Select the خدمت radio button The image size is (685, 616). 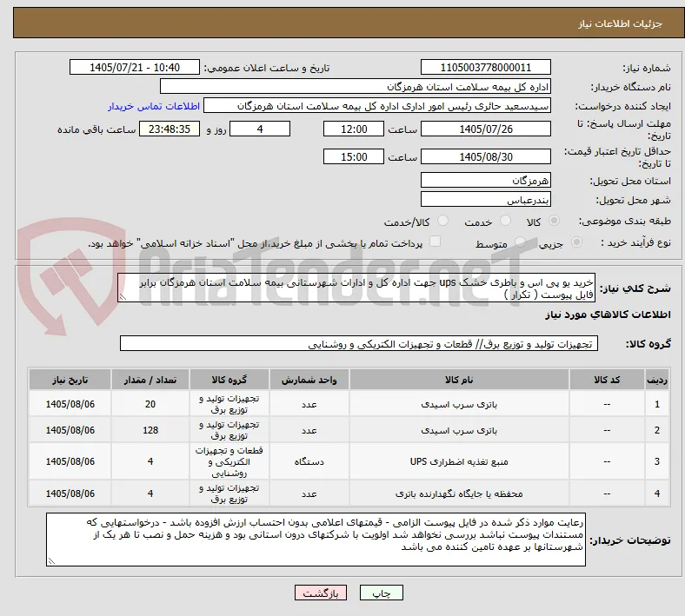coord(505,221)
